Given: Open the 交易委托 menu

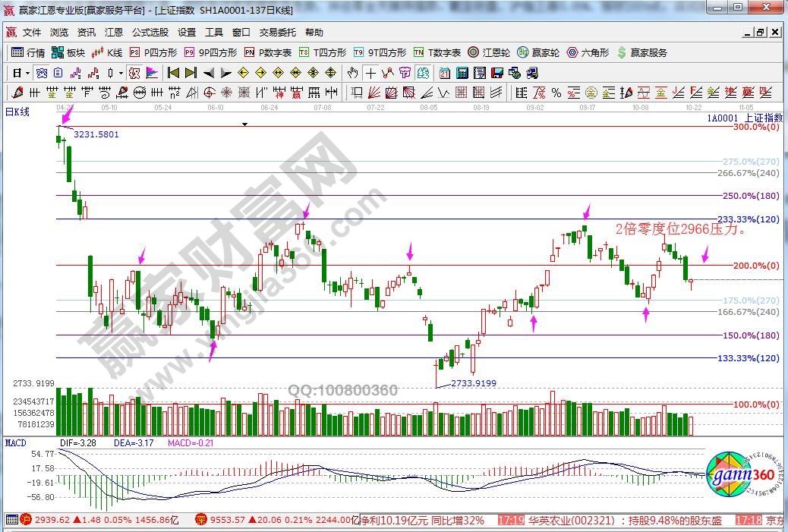Looking at the screenshot, I should tap(277, 33).
